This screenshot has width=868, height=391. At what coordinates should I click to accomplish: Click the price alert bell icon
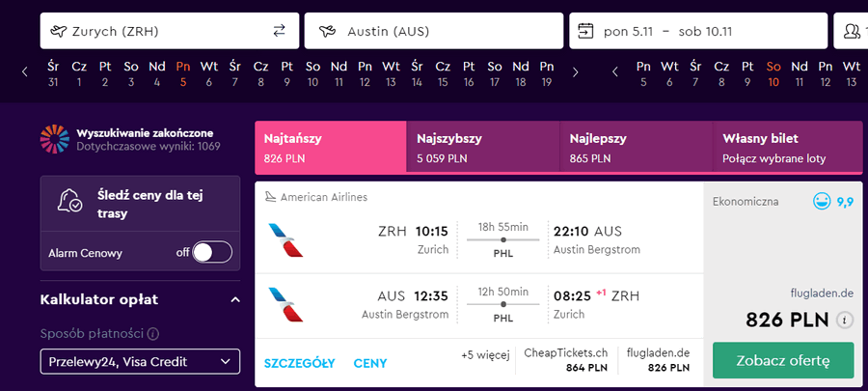[x=70, y=200]
